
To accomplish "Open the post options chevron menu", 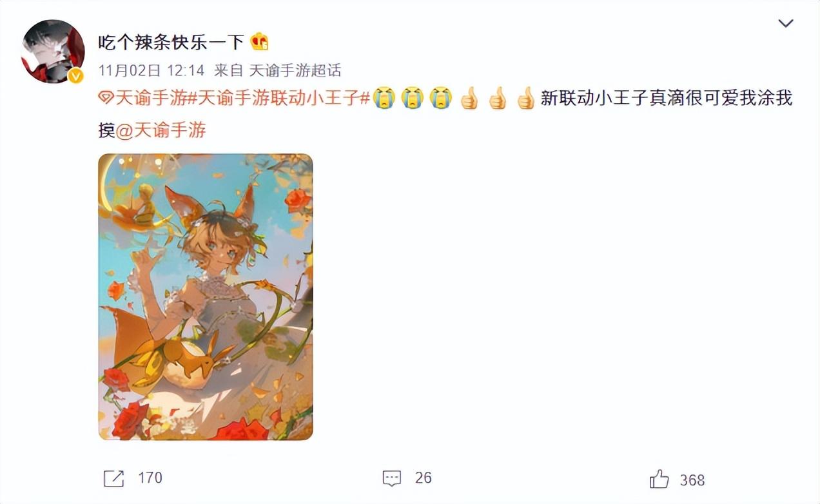I will click(x=785, y=24).
